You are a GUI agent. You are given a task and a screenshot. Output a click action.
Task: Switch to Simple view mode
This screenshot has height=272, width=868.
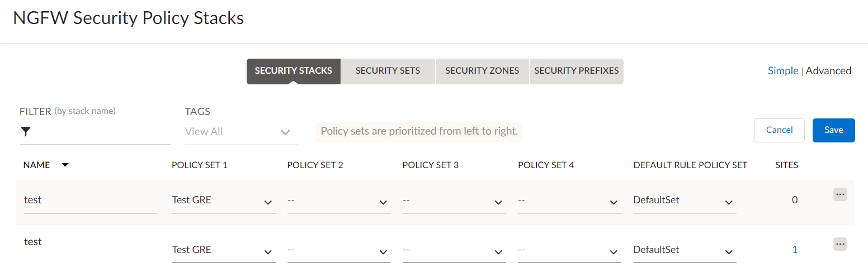click(782, 71)
